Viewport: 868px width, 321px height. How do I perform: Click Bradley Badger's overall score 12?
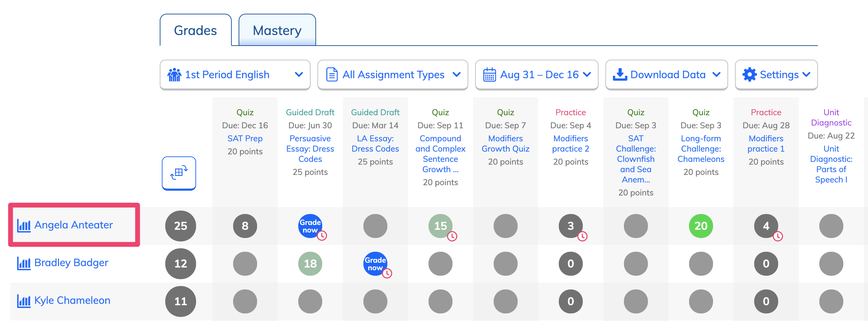tap(181, 264)
